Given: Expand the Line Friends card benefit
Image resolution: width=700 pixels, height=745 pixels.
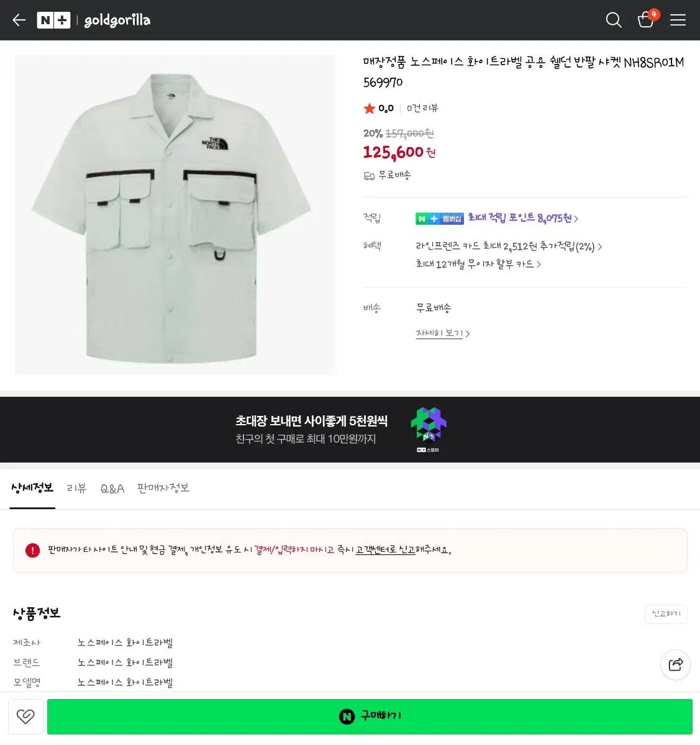Looking at the screenshot, I should click(x=509, y=246).
